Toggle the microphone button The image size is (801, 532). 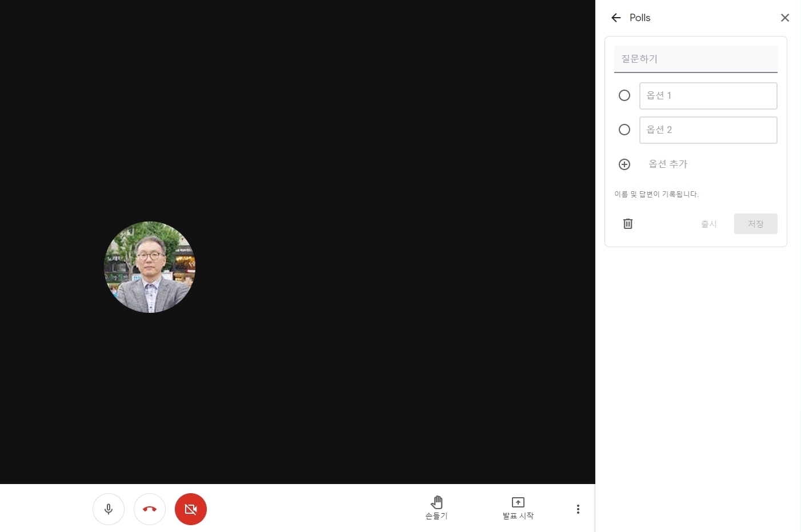tap(109, 509)
